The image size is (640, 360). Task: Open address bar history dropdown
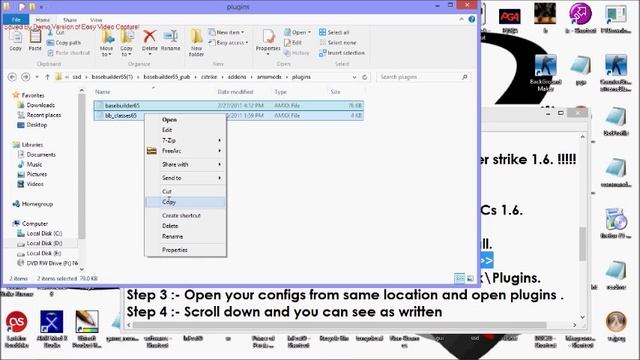click(354, 77)
